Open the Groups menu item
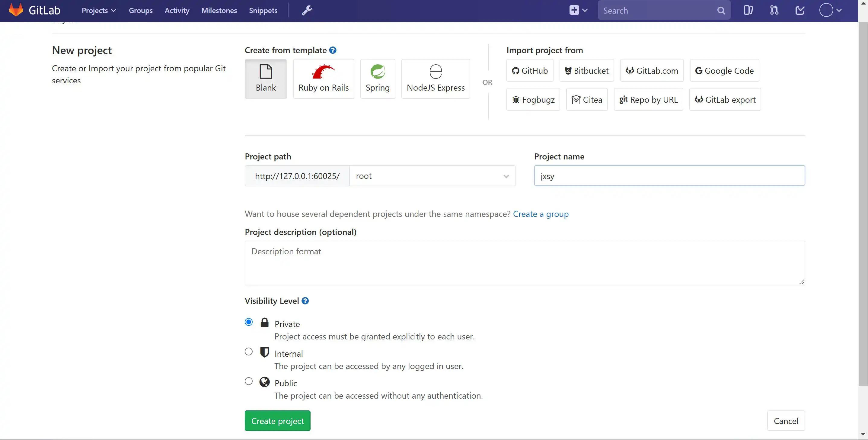 click(x=141, y=11)
